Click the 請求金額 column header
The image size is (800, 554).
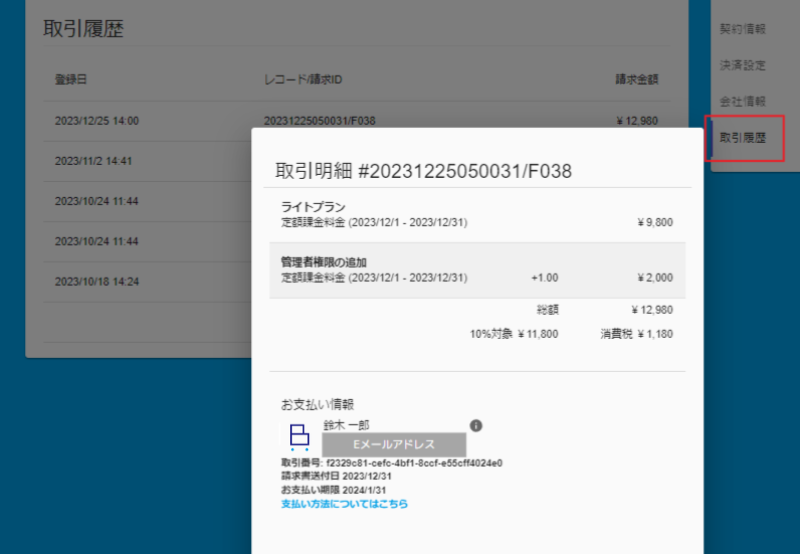[637, 79]
